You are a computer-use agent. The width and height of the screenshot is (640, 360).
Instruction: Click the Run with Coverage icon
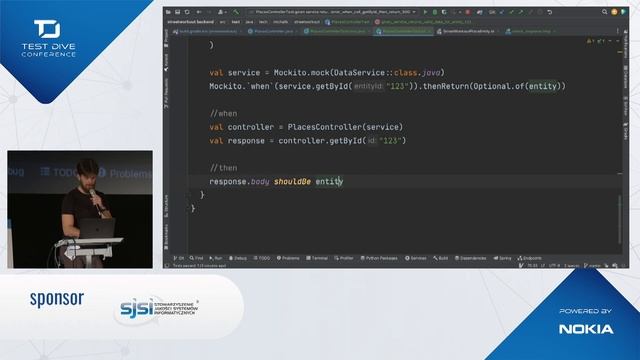click(444, 12)
